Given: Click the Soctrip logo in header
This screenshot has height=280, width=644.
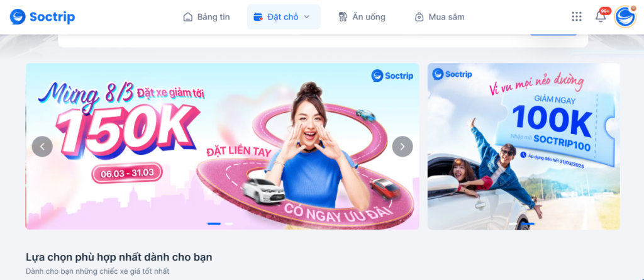Looking at the screenshot, I should (x=42, y=17).
